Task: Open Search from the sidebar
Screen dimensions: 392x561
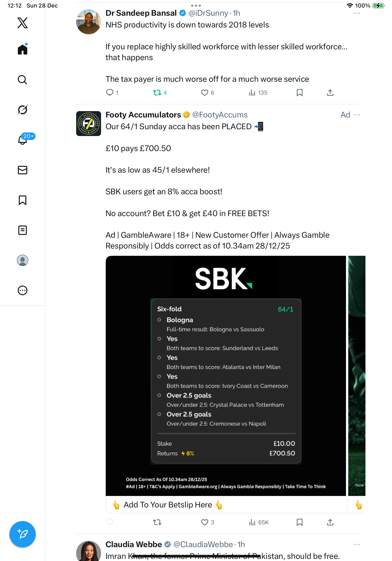Action: [x=23, y=80]
